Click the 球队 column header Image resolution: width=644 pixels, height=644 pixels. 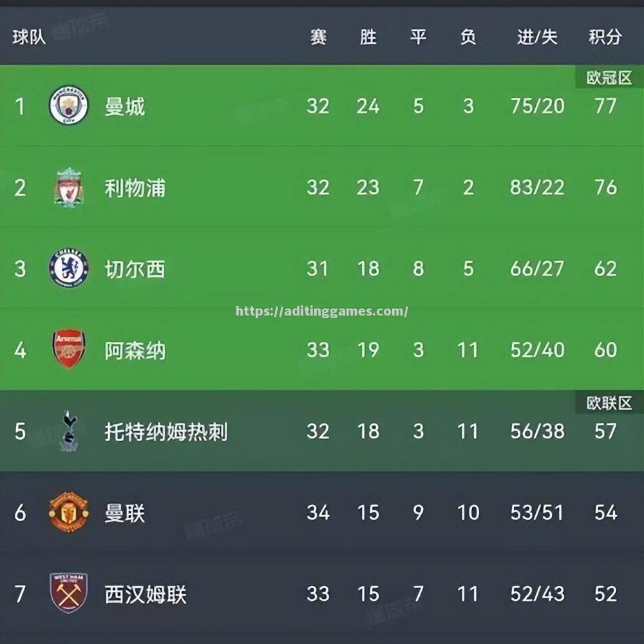point(29,37)
